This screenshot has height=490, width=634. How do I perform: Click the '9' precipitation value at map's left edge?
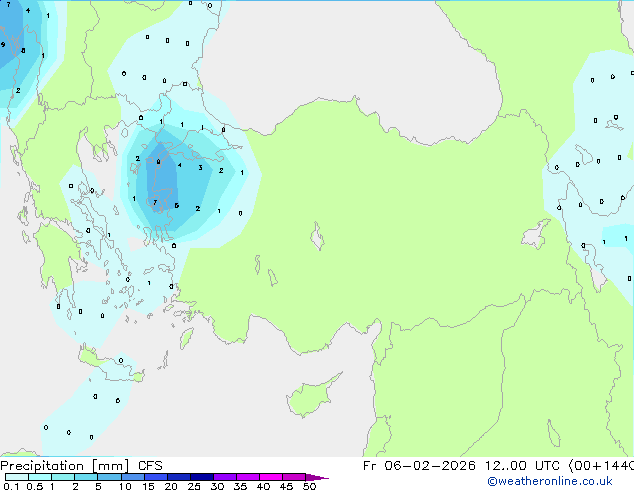pos(3,44)
